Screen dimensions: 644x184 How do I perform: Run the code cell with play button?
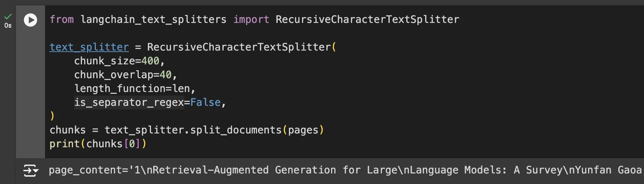point(30,20)
